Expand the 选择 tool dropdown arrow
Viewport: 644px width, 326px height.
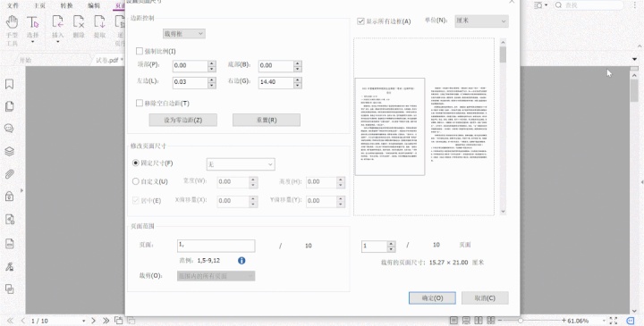(32, 42)
